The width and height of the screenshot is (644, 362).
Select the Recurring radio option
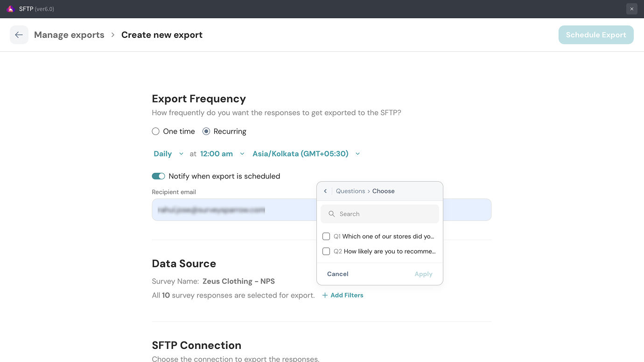(206, 132)
